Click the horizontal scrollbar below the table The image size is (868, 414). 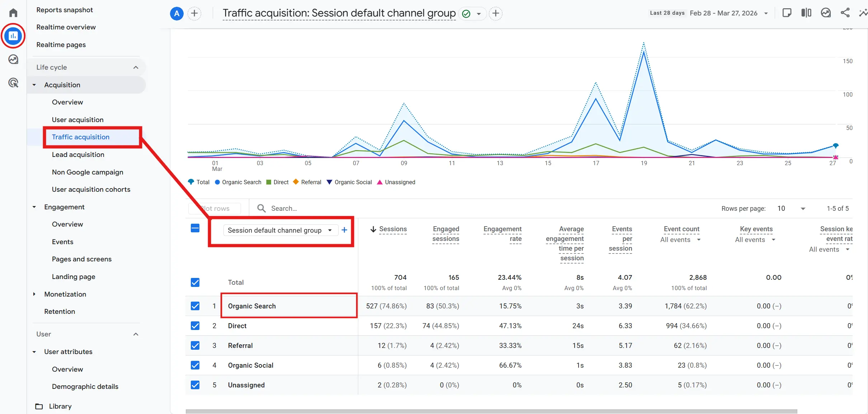point(491,411)
